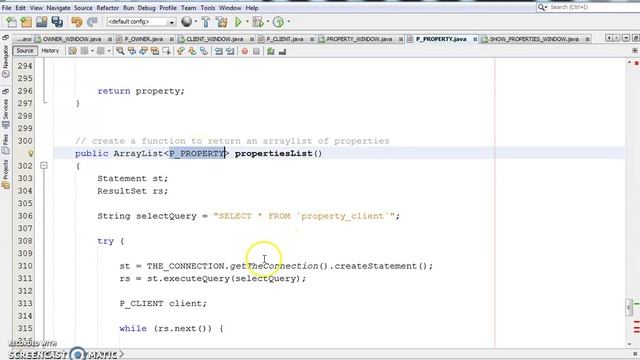Open the Navigate menu
Screen dimensions: 640x360
coord(58,8)
